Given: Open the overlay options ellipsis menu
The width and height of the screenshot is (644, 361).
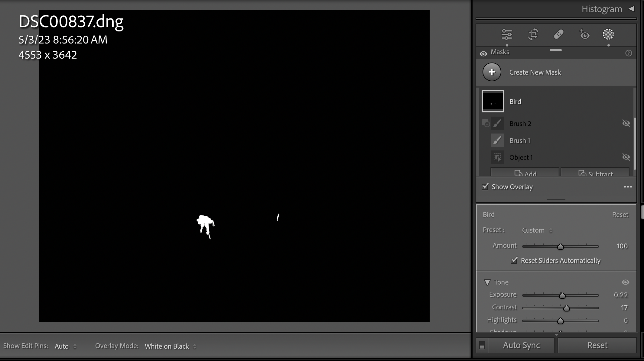Looking at the screenshot, I should (628, 187).
